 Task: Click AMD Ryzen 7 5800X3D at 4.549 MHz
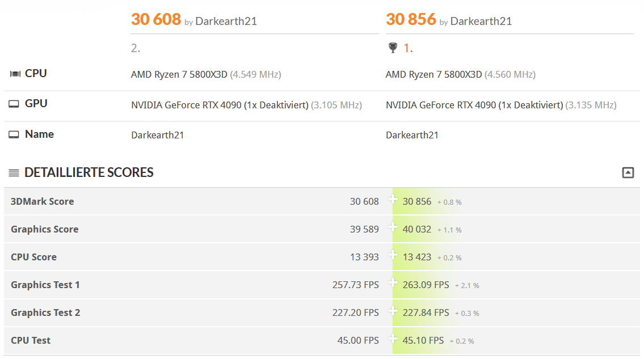coord(206,74)
